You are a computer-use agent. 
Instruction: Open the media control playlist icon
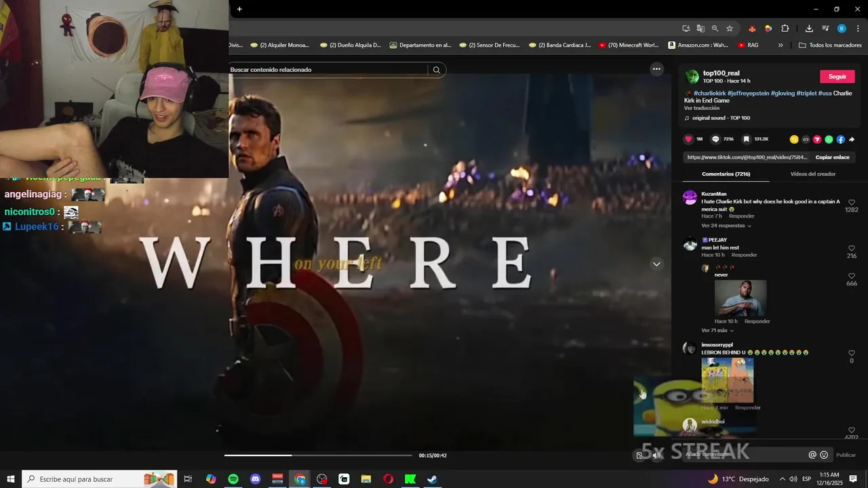[x=825, y=28]
